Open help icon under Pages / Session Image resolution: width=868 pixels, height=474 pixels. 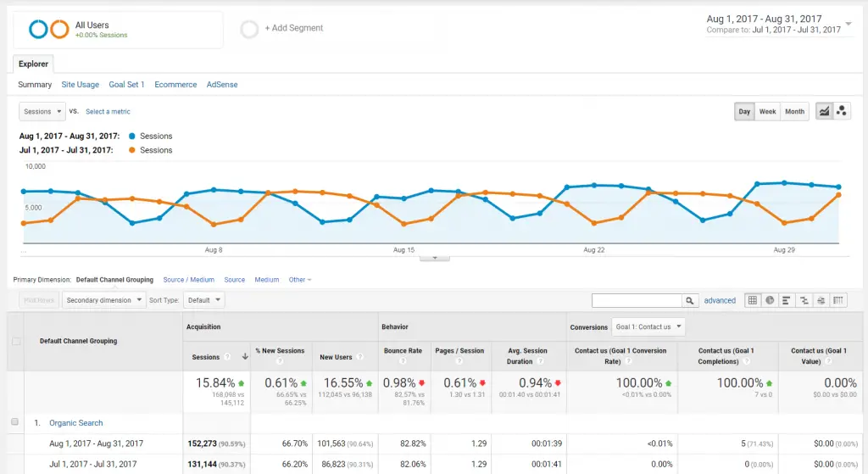click(459, 361)
